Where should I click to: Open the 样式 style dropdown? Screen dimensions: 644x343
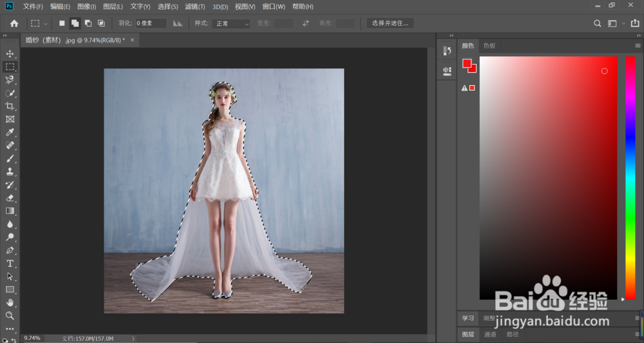click(232, 23)
